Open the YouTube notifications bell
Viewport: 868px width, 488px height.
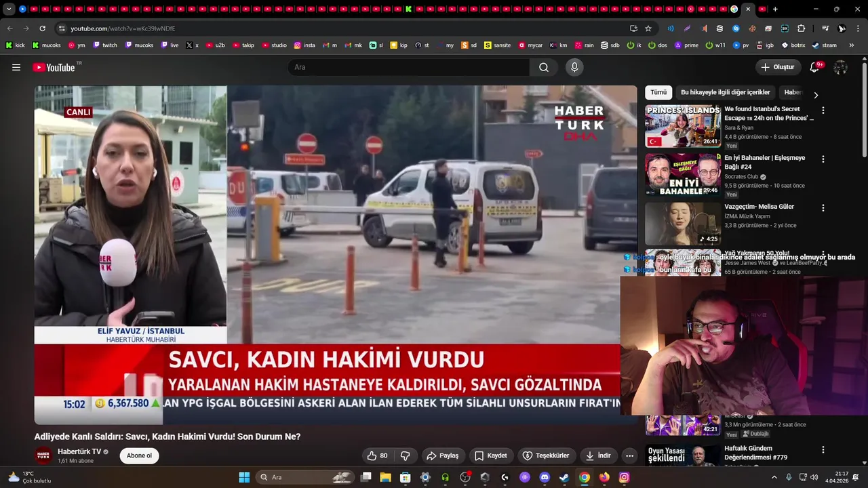point(815,67)
